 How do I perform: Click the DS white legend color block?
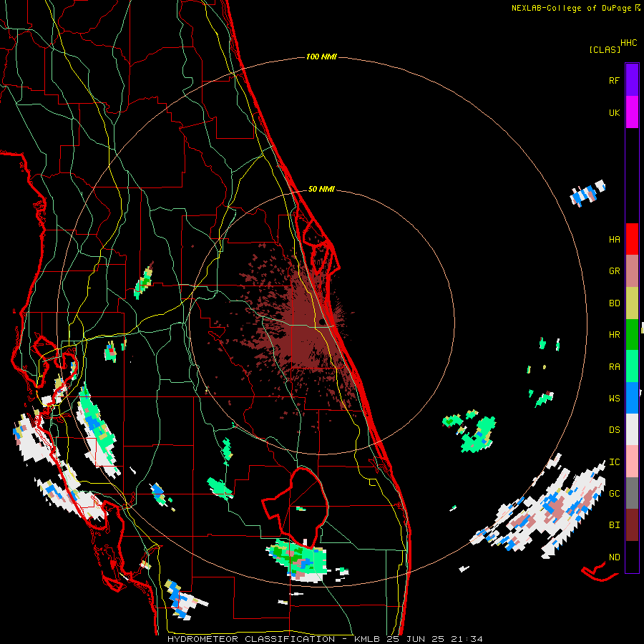pyautogui.click(x=632, y=429)
